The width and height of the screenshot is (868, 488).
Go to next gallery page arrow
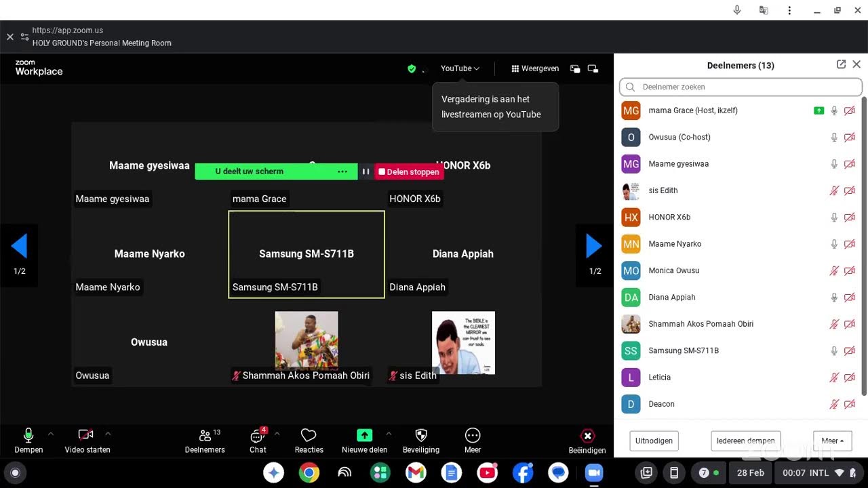[594, 247]
